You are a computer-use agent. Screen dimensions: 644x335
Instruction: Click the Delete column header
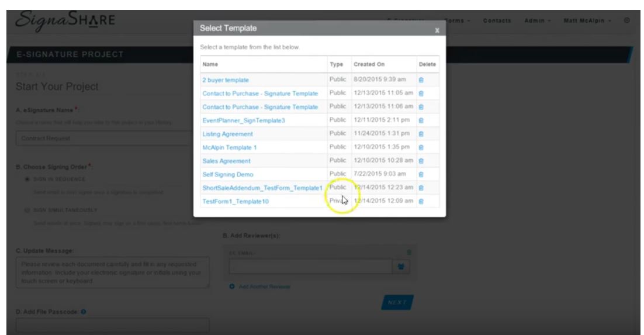coord(427,64)
